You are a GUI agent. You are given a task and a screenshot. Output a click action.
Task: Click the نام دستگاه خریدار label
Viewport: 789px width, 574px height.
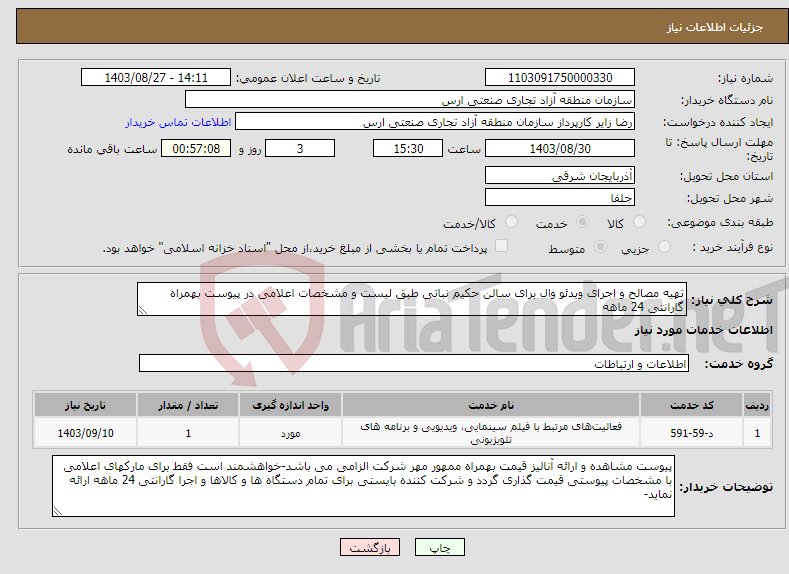pyautogui.click(x=727, y=101)
